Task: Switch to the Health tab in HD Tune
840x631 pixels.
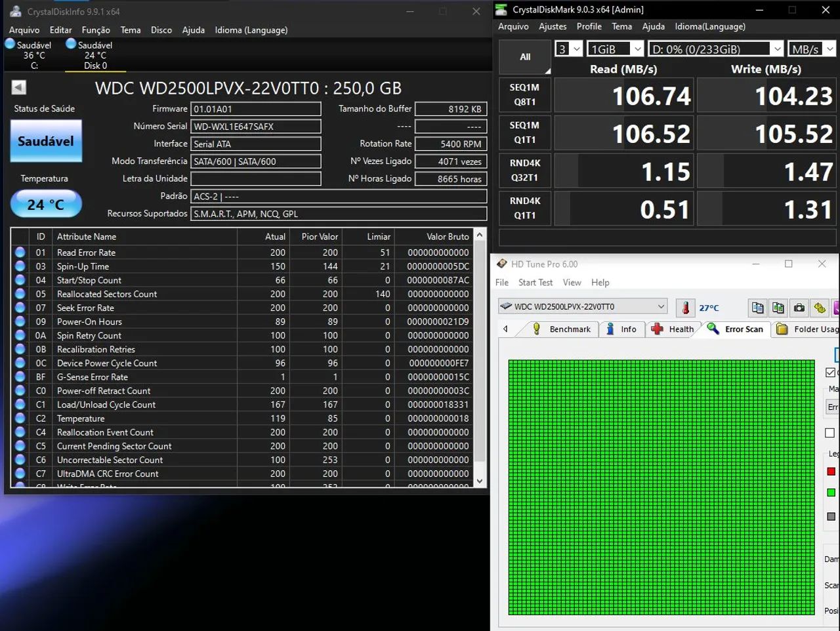Action: point(672,329)
